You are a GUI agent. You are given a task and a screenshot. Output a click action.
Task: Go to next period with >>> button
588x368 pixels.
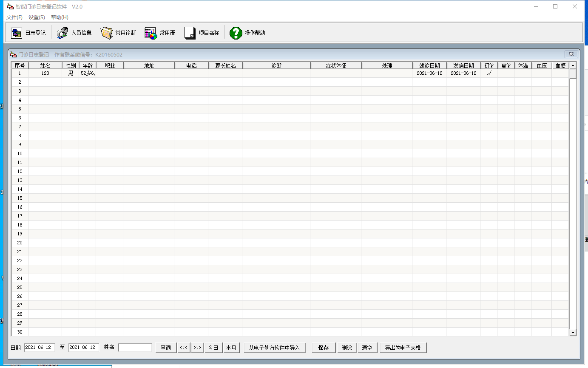click(x=197, y=348)
